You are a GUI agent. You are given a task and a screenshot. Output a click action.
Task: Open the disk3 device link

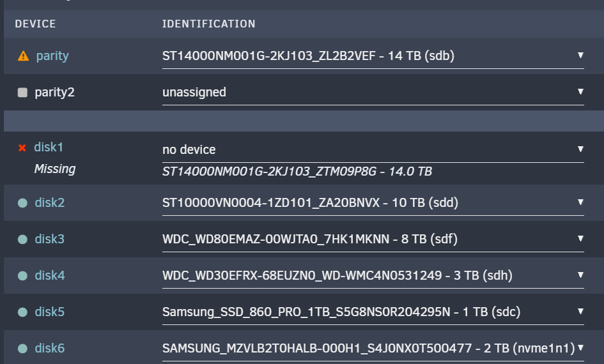pos(50,239)
